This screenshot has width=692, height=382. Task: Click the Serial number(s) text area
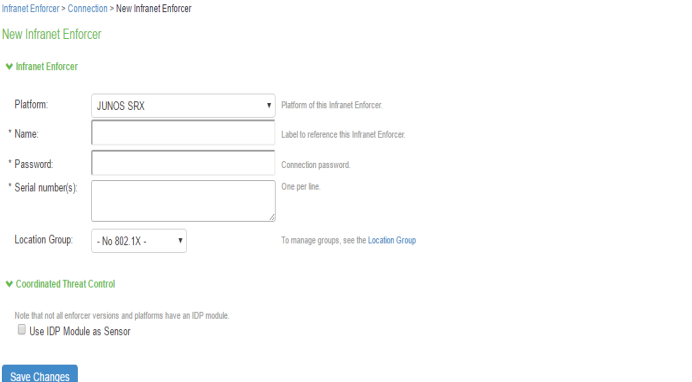click(183, 201)
